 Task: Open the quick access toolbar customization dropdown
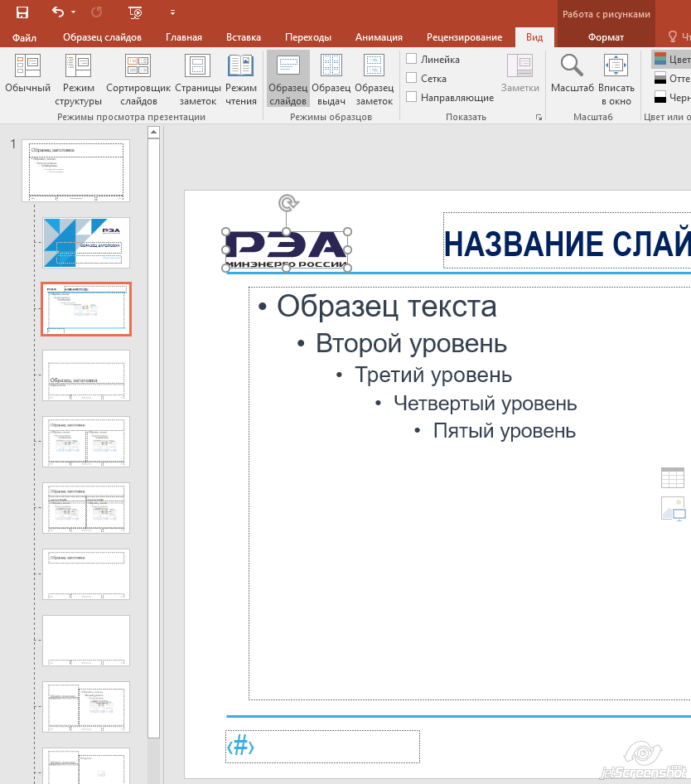pos(172,12)
